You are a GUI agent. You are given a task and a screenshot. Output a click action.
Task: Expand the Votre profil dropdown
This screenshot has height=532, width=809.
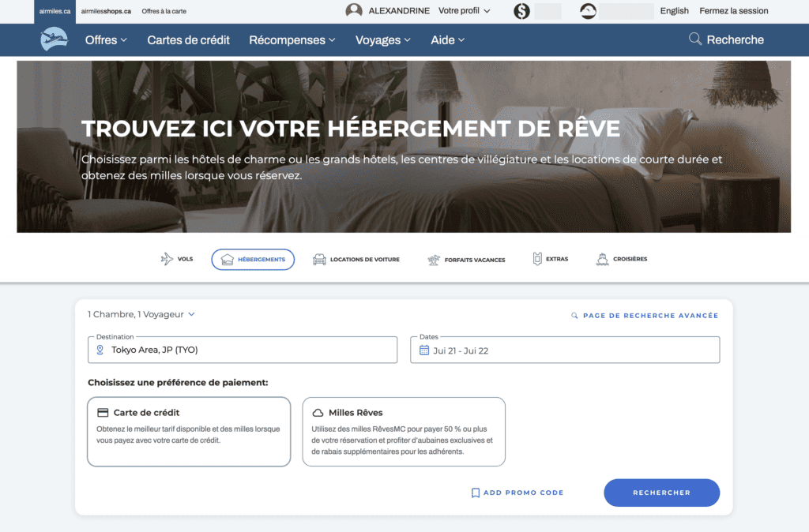pyautogui.click(x=463, y=11)
